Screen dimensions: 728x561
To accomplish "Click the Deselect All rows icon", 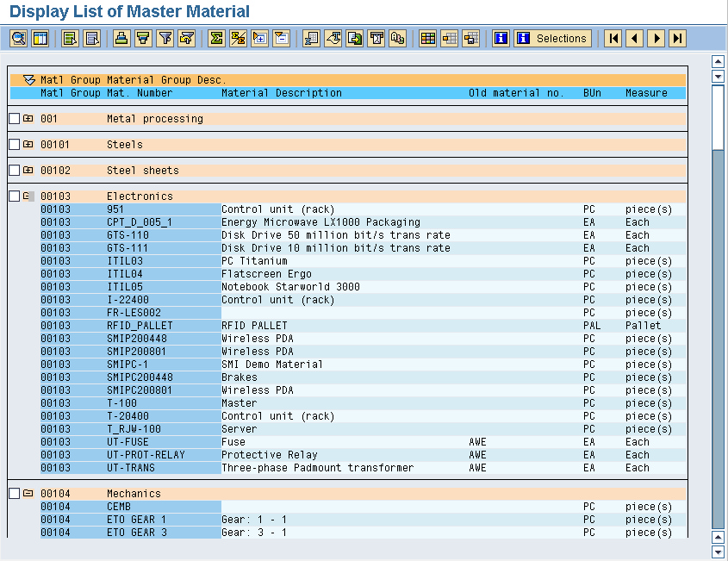I will click(x=92, y=38).
